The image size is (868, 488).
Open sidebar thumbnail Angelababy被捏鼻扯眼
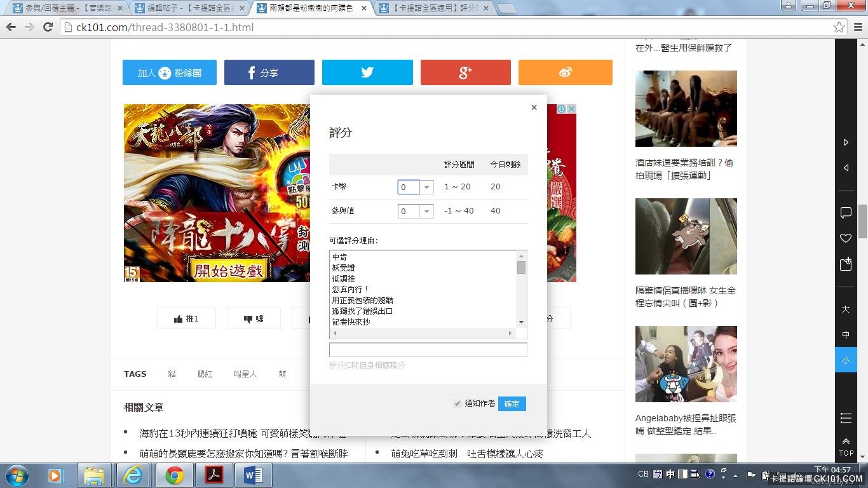686,364
